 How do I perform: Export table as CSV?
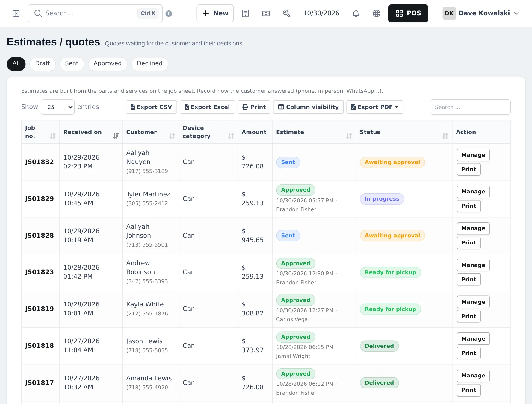151,107
